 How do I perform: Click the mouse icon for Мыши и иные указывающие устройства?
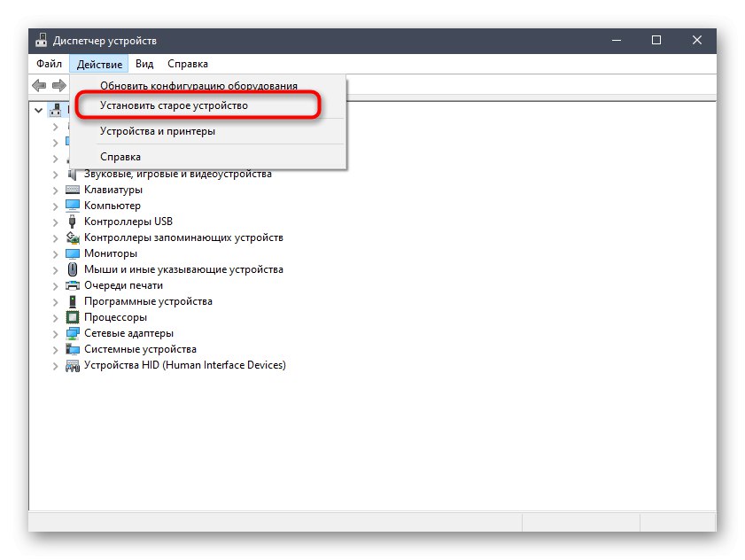pyautogui.click(x=73, y=269)
